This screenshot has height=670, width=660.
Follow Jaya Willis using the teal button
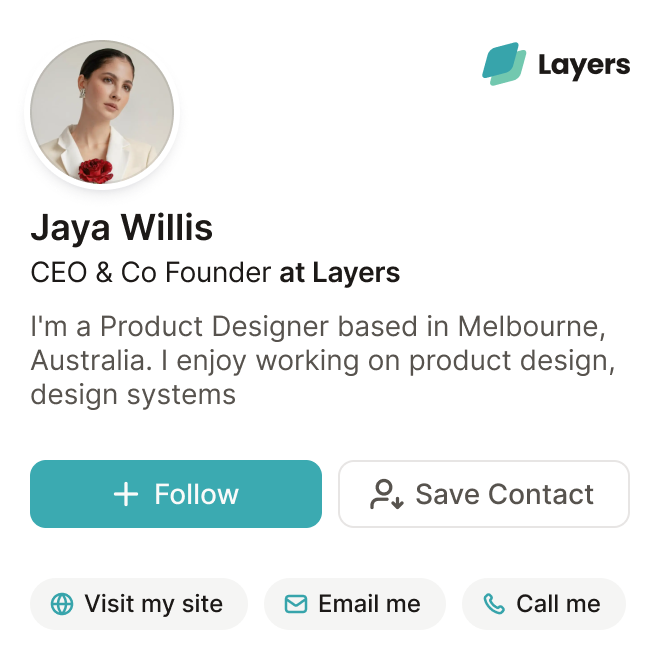tap(176, 494)
